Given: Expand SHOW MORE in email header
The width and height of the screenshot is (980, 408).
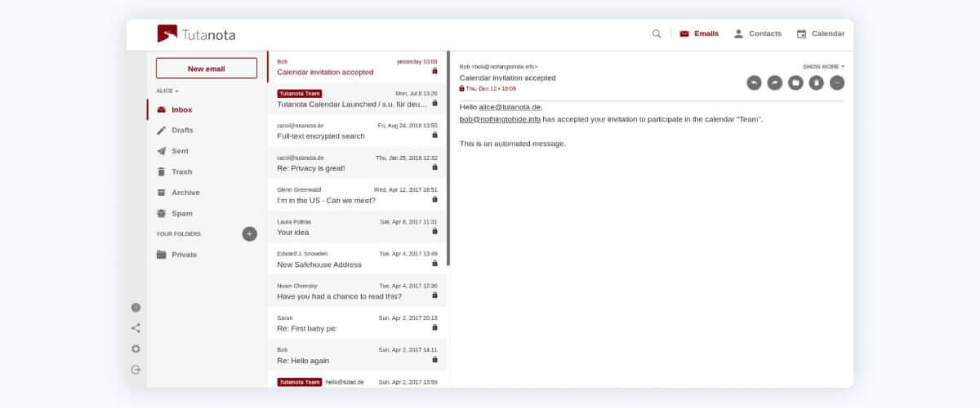Looking at the screenshot, I should point(823,67).
